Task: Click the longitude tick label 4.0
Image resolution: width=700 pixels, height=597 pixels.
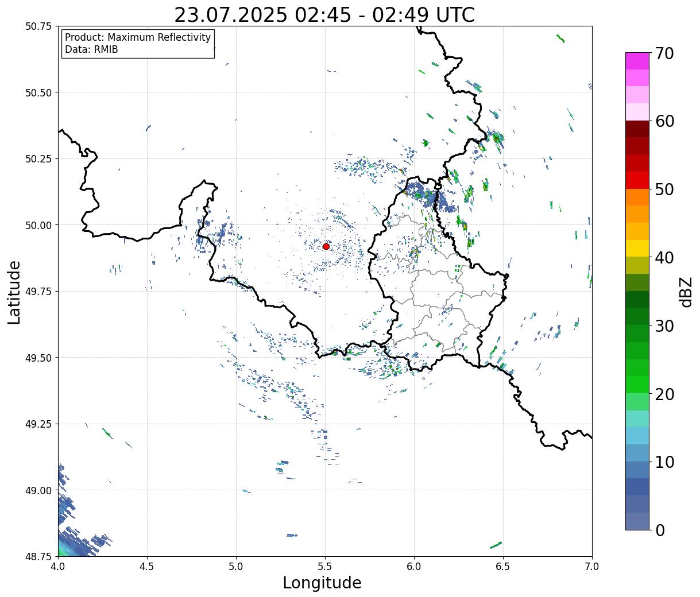Action: point(57,567)
